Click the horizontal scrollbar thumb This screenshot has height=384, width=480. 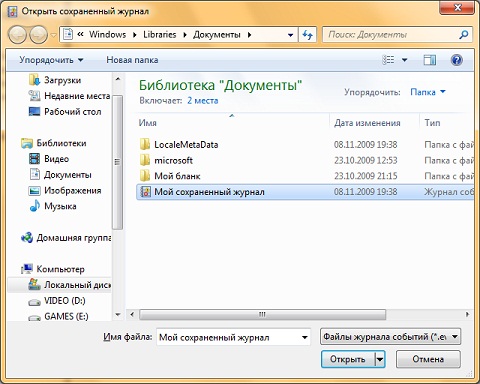(263, 314)
